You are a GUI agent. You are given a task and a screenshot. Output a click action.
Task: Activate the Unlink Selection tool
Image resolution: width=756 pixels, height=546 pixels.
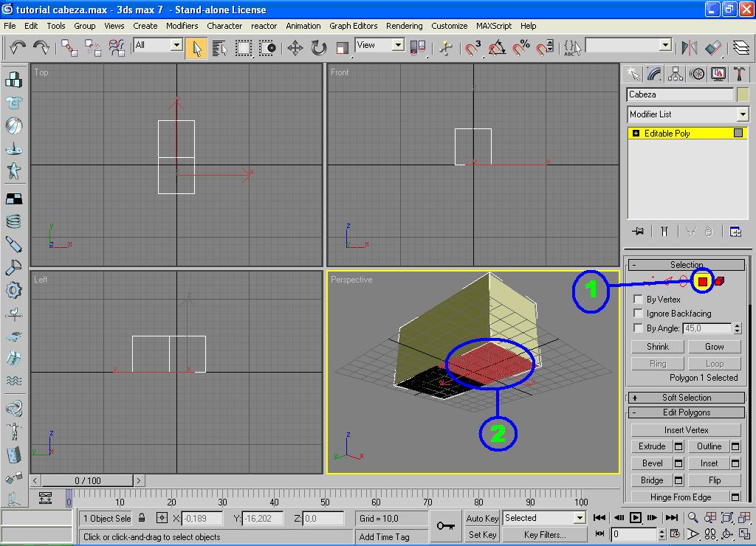click(92, 48)
